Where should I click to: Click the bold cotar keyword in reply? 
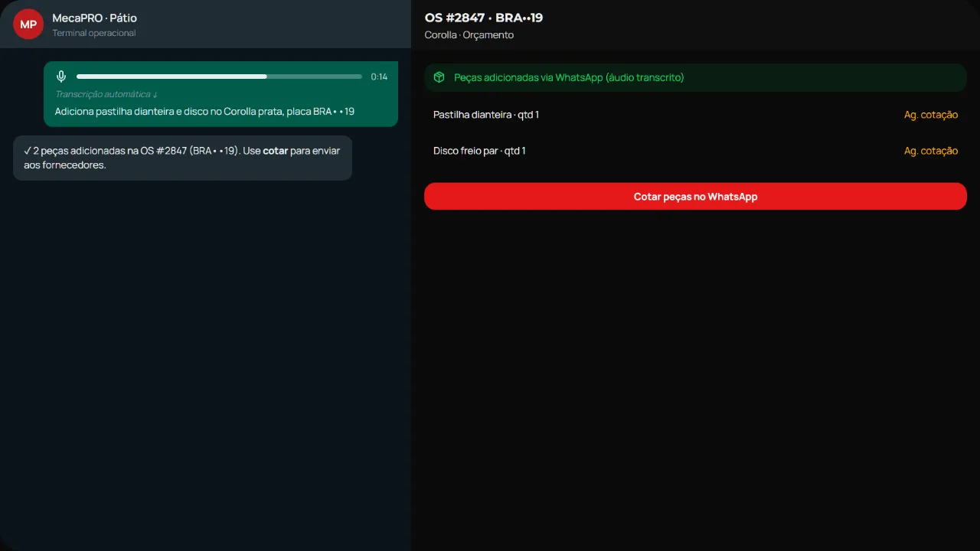276,151
